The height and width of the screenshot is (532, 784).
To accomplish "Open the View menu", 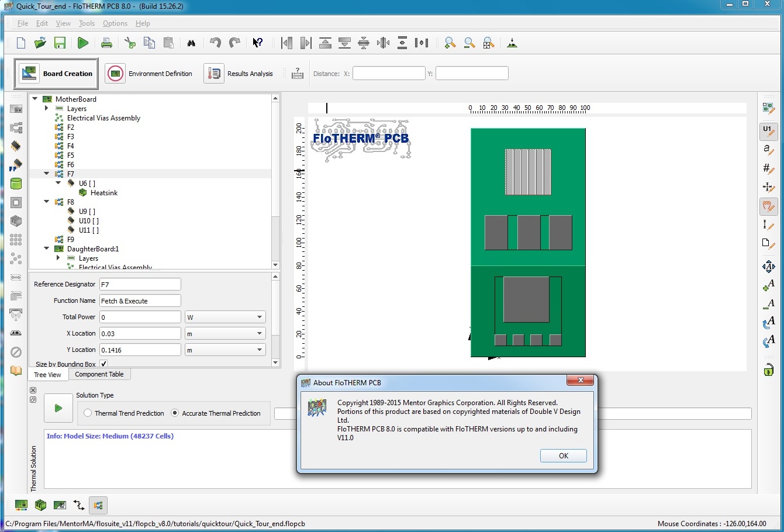I will pyautogui.click(x=63, y=23).
